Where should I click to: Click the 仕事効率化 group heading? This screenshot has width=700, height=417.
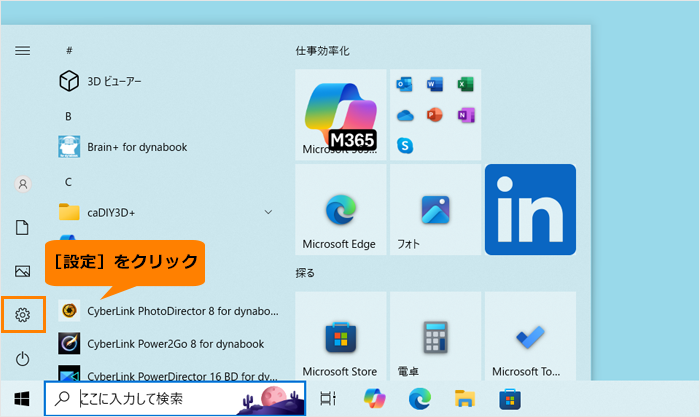pos(322,51)
